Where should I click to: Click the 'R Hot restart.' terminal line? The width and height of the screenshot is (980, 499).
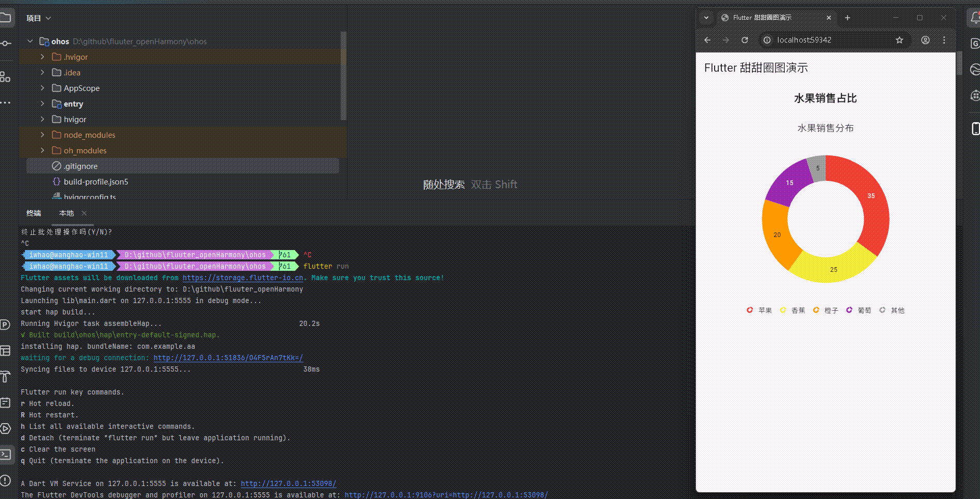50,415
